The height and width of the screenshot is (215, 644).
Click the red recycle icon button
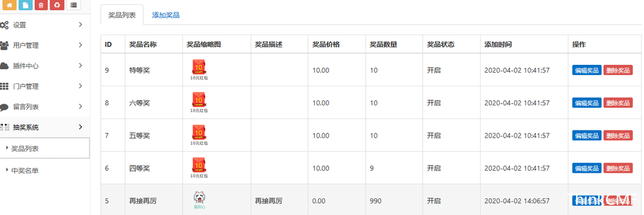[x=57, y=5]
